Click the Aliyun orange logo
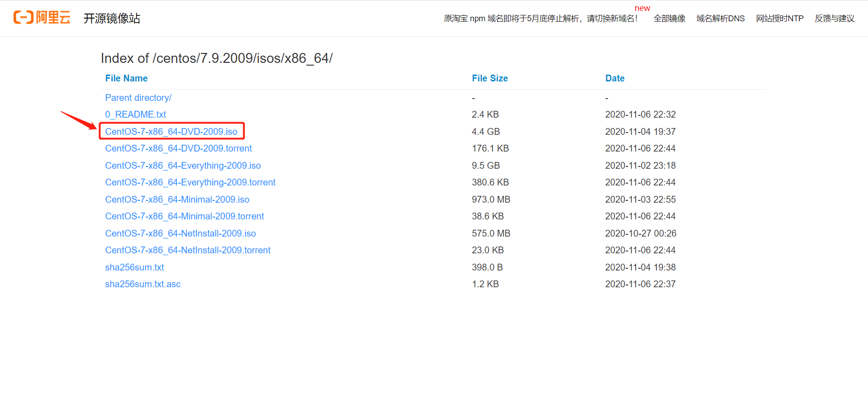This screenshot has width=868, height=408. coord(42,18)
